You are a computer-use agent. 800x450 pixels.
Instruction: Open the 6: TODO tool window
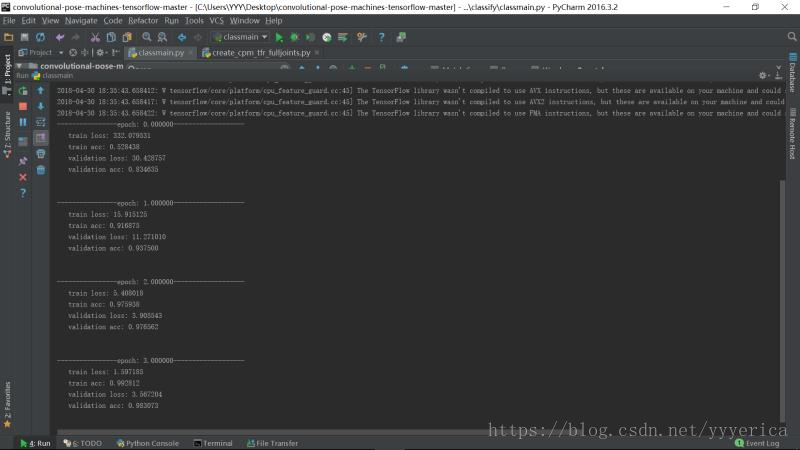pos(83,443)
